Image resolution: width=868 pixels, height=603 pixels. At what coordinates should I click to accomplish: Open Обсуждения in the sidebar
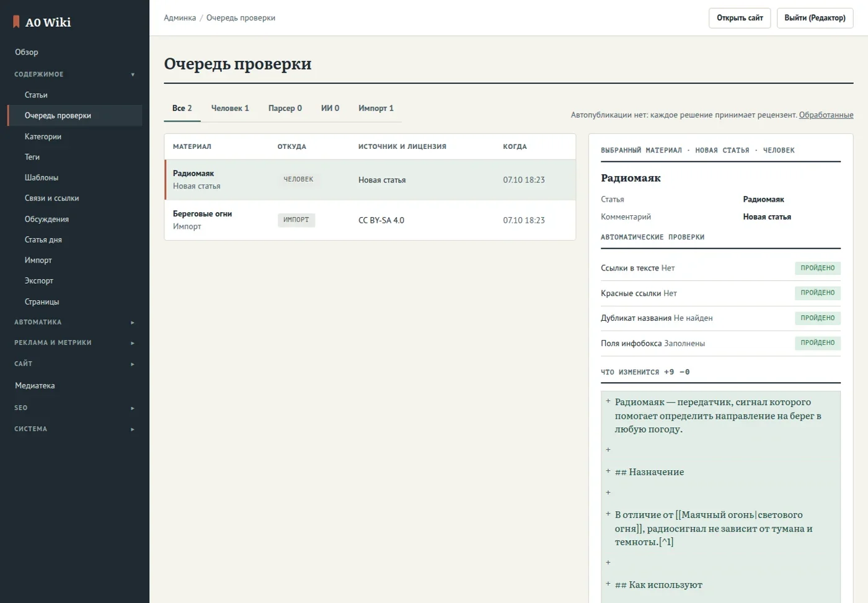click(x=74, y=219)
